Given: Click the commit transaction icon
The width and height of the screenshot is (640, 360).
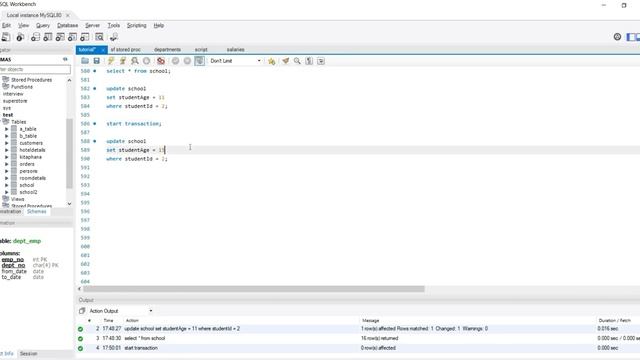Looking at the screenshot, I should (x=175, y=61).
